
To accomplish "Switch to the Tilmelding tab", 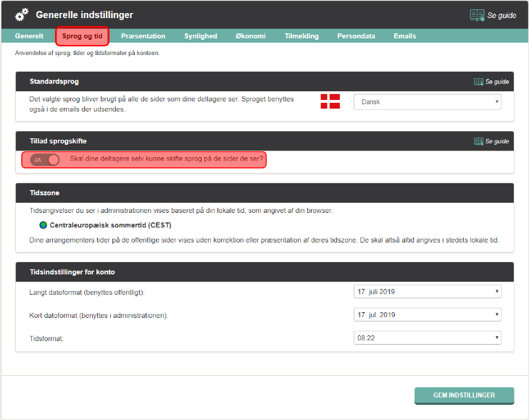I will click(x=303, y=36).
